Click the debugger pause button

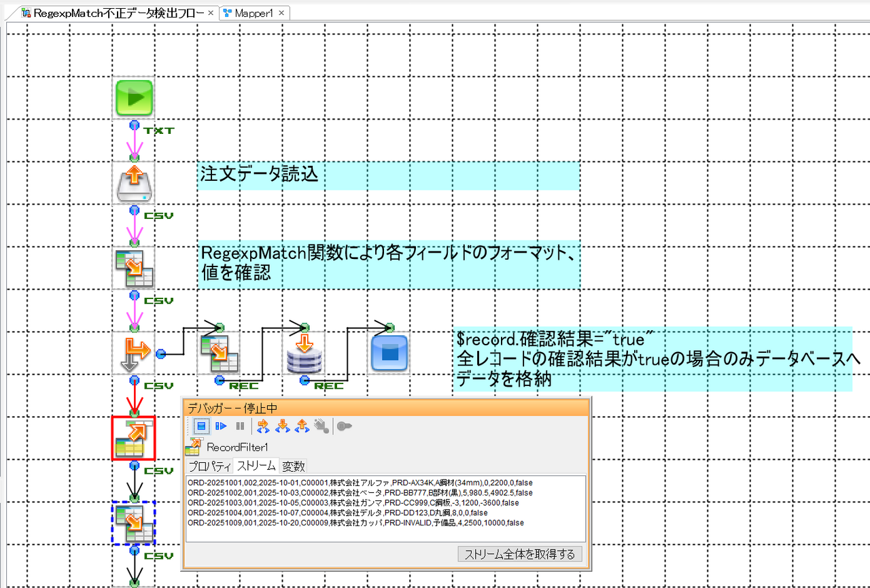click(240, 426)
